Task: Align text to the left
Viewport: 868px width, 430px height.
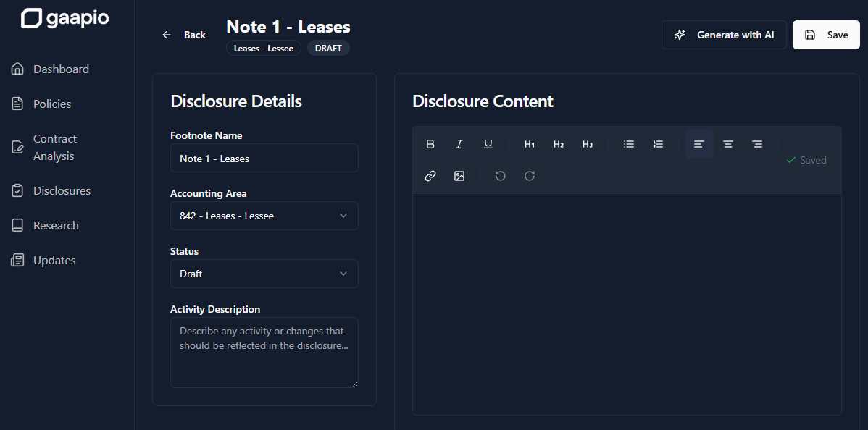Action: [x=699, y=144]
